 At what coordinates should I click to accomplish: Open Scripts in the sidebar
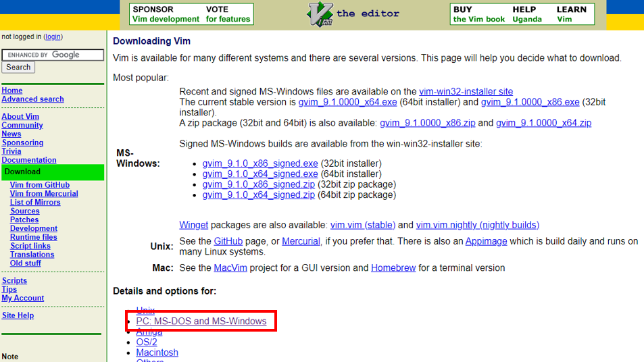click(x=14, y=281)
